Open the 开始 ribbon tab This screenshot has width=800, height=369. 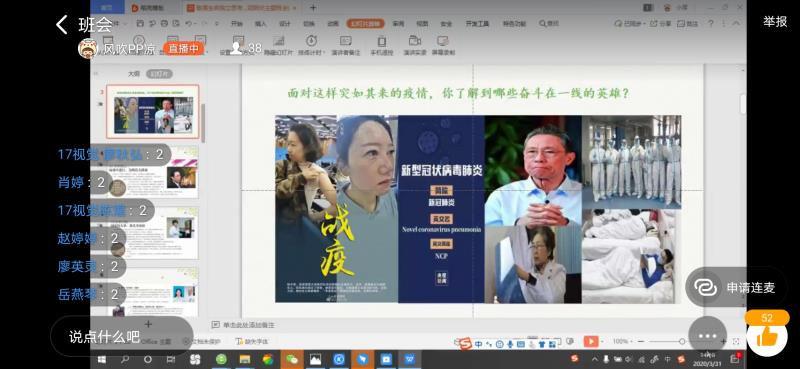237,23
